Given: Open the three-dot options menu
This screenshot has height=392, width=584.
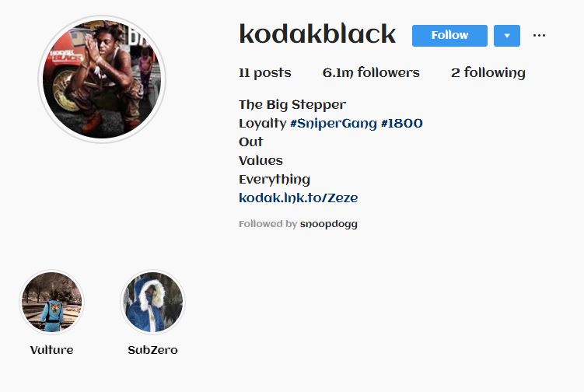Looking at the screenshot, I should click(539, 36).
